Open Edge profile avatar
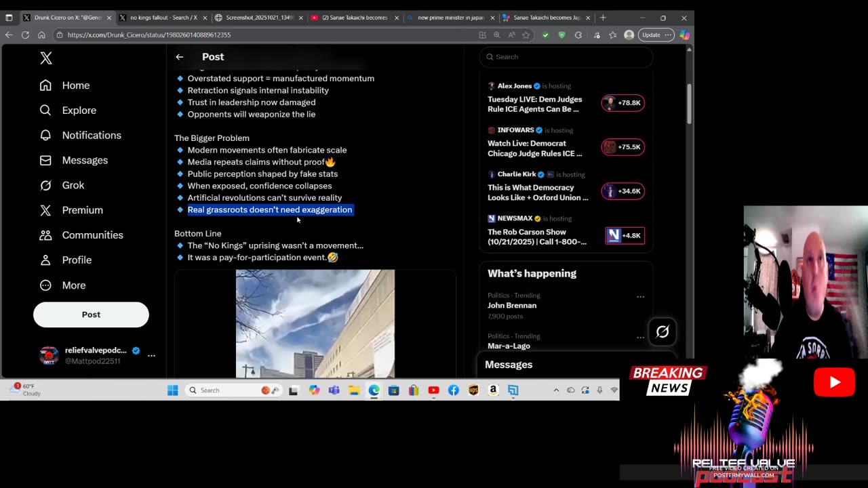Viewport: 868px width, 488px height. pos(629,35)
